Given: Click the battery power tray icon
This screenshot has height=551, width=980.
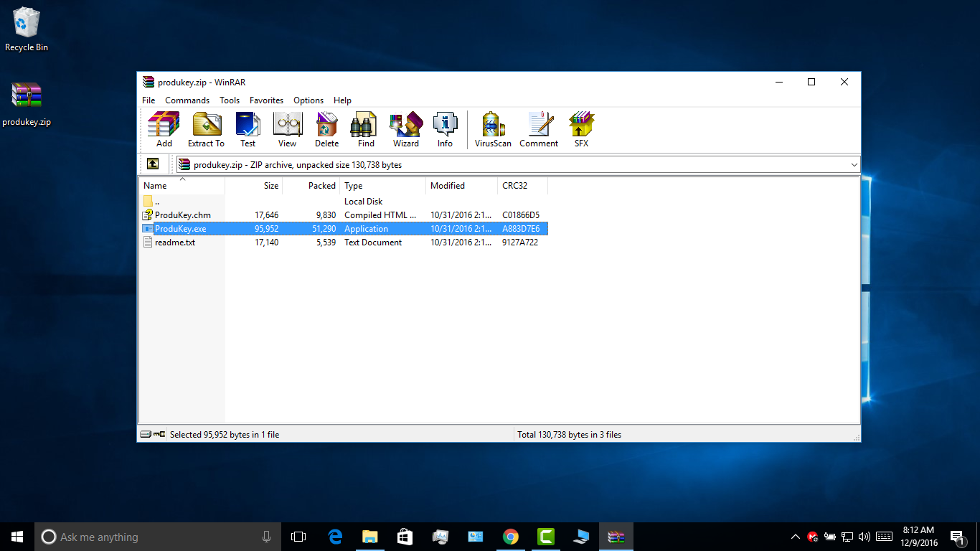Looking at the screenshot, I should (830, 537).
